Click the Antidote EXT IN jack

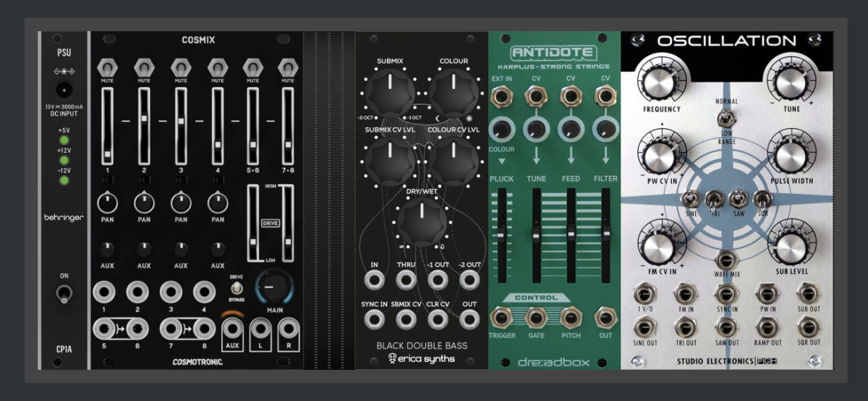tap(501, 95)
